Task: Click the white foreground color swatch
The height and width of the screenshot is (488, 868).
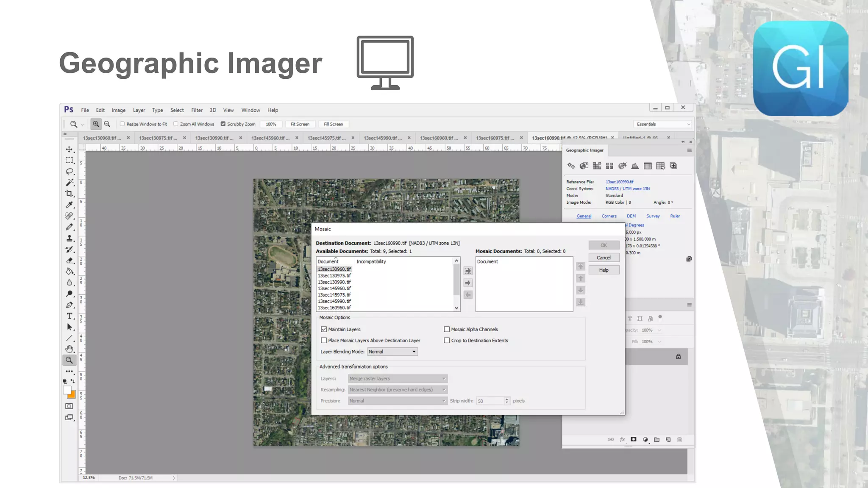Action: click(x=67, y=390)
